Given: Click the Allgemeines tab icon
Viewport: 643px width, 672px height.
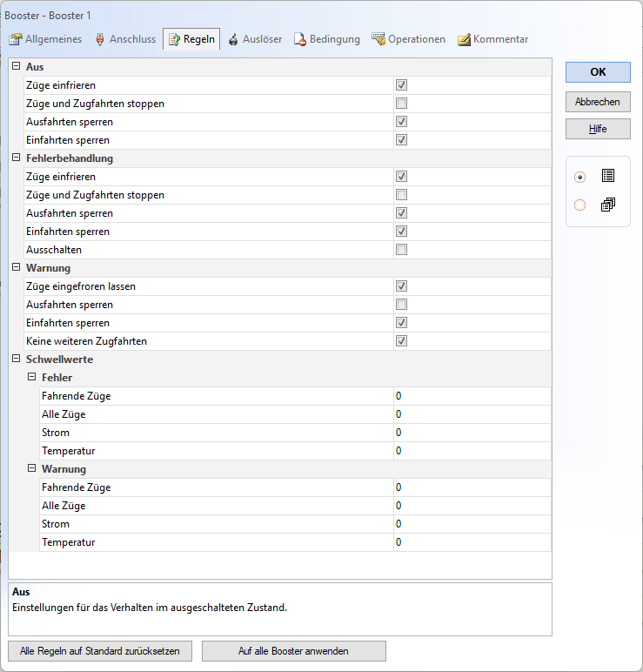Looking at the screenshot, I should [15, 39].
